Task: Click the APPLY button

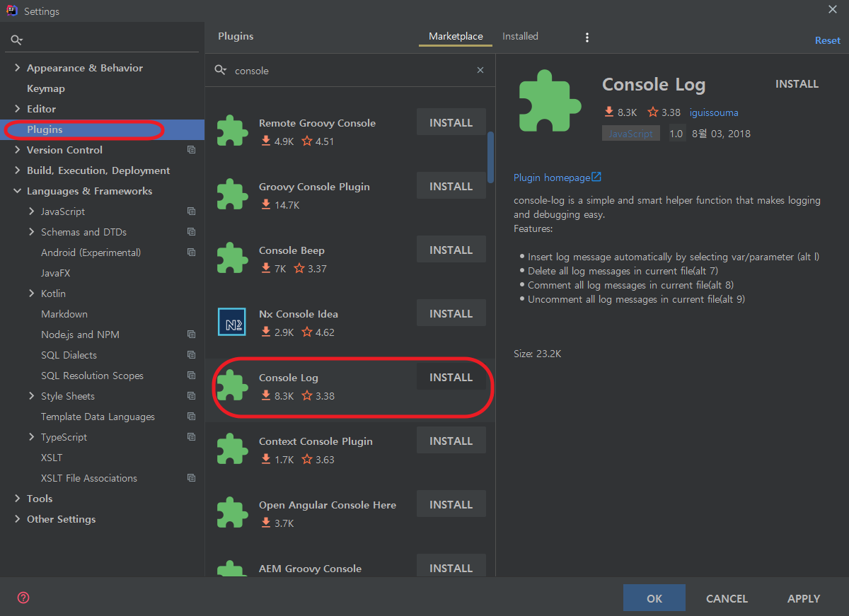Action: [x=804, y=598]
